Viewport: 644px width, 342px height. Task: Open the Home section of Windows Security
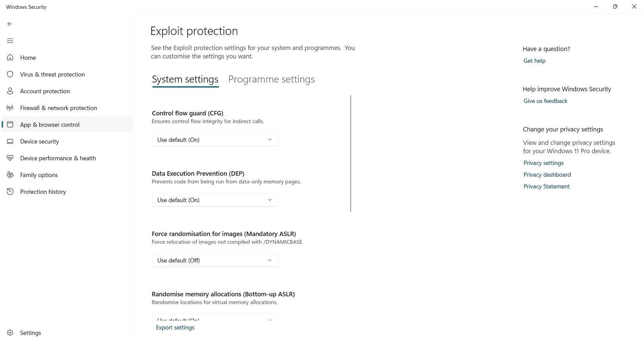coord(28,57)
